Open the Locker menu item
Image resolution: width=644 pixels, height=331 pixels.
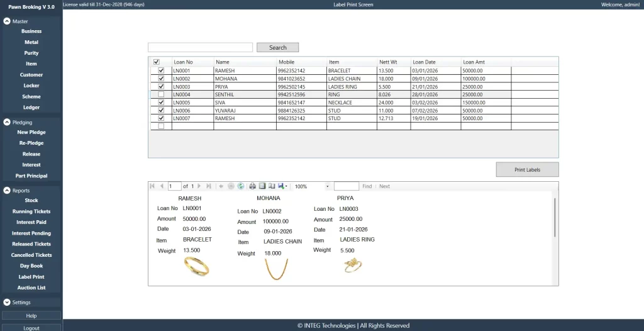[x=31, y=86]
